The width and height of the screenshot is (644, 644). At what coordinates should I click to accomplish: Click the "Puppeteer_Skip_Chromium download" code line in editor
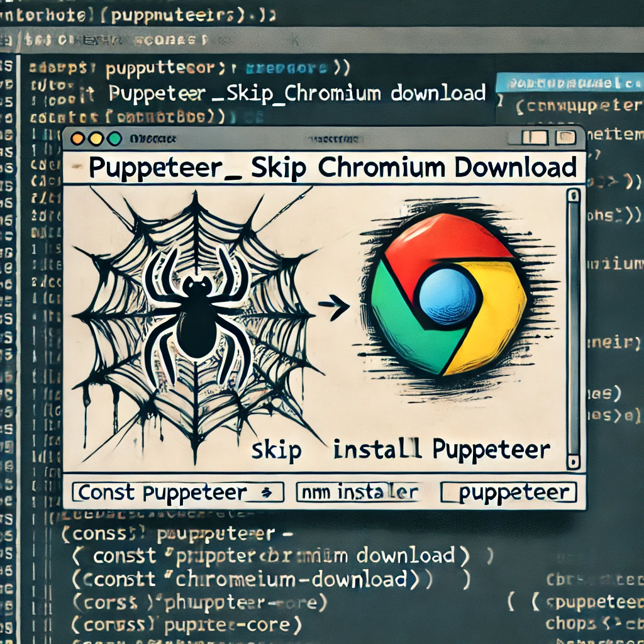click(297, 94)
